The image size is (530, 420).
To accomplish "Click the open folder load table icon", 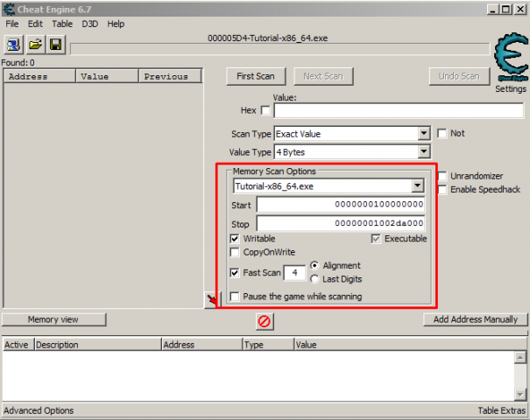I will tap(35, 44).
